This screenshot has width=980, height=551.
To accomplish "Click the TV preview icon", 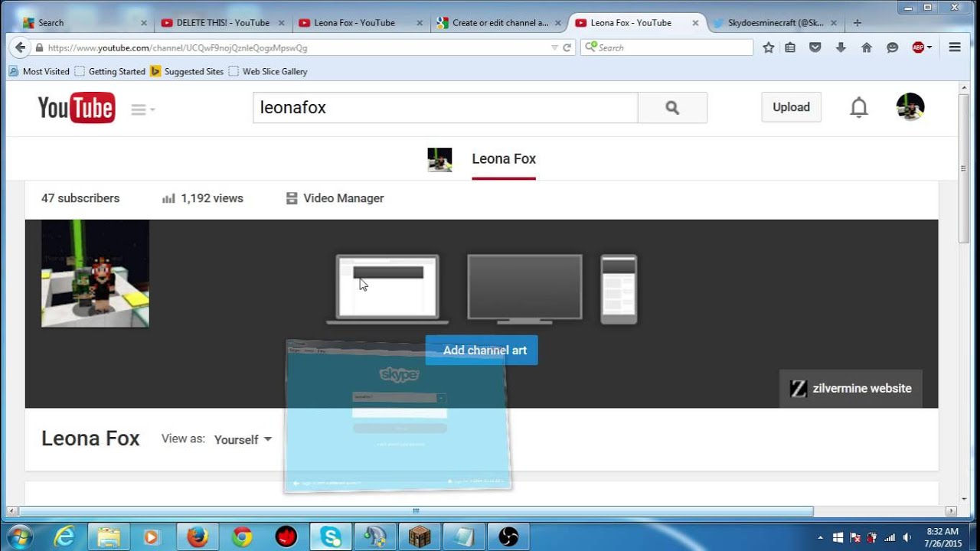I will coord(524,289).
